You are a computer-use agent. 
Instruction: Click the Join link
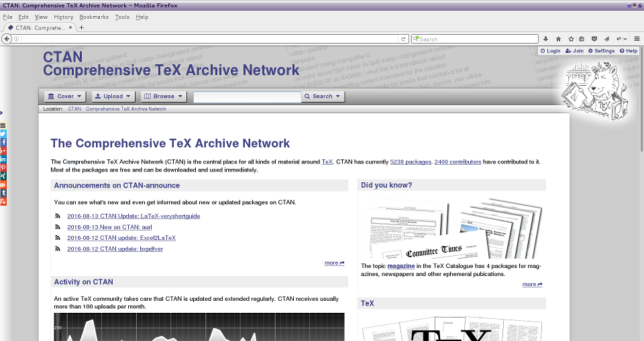tap(575, 51)
